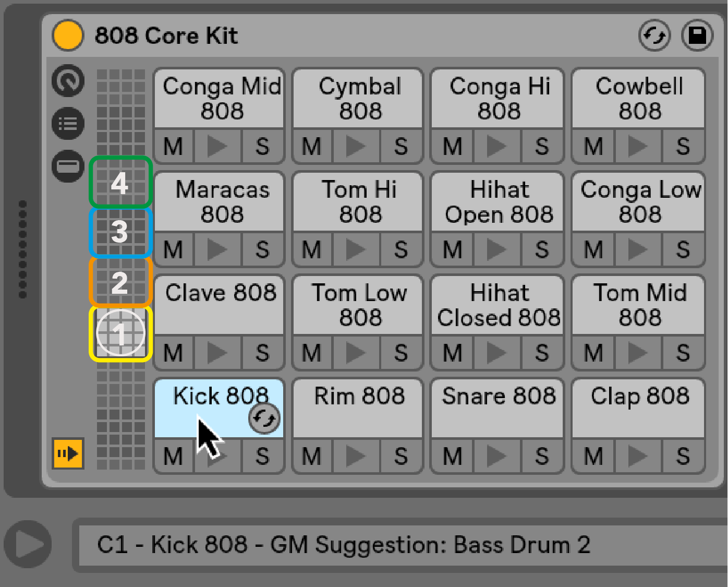The image size is (728, 587).
Task: Preview the Rim 808 pad
Action: tap(356, 456)
